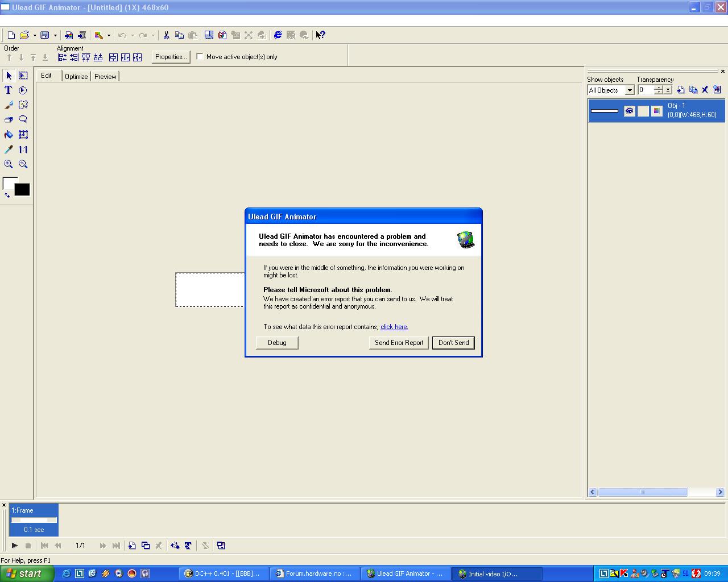Click the Add Video filmstrip icon

[82, 35]
